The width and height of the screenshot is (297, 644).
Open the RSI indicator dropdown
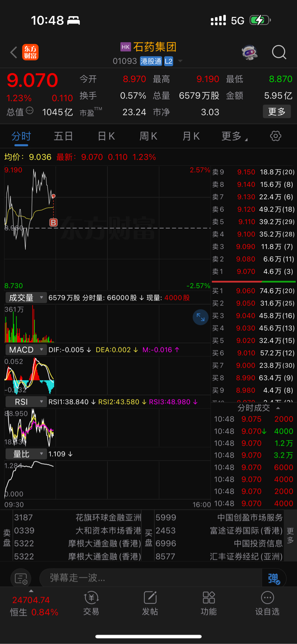coord(26,402)
